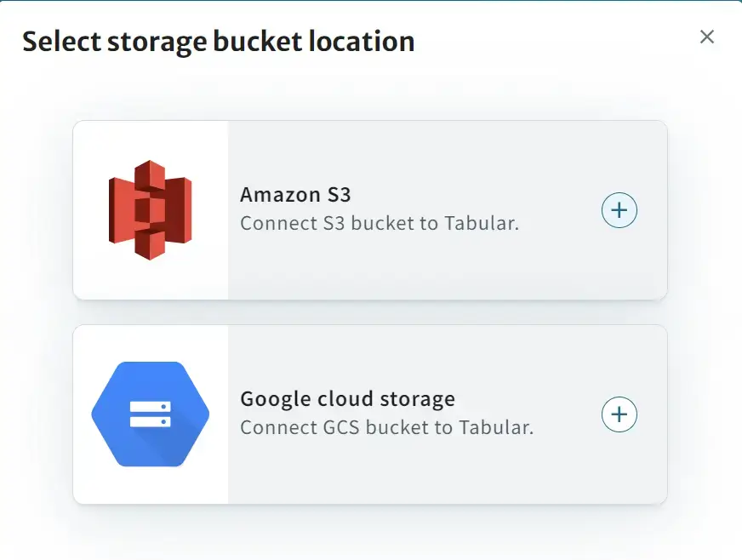Viewport: 742px width, 560px height.
Task: Click 'Connect S3 bucket to Tabular.' description
Action: pyautogui.click(x=380, y=223)
